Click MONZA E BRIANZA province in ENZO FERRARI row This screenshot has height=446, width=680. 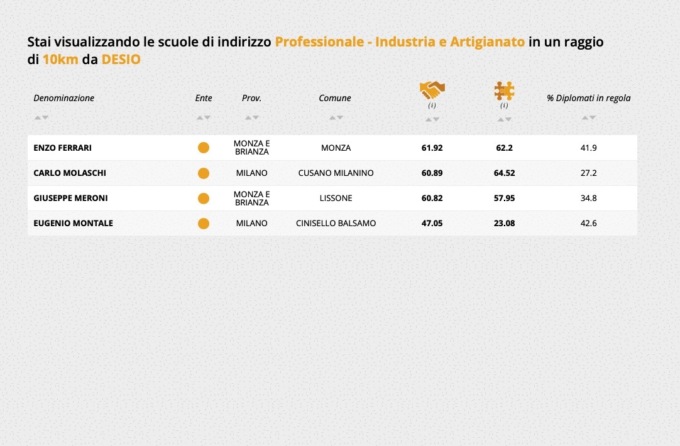[252, 148]
